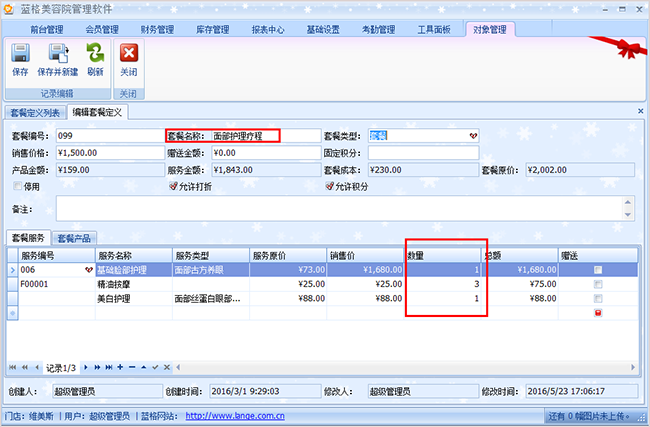This screenshot has width=650, height=427.
Task: Close the tab panel with the small X
Action: [x=640, y=111]
